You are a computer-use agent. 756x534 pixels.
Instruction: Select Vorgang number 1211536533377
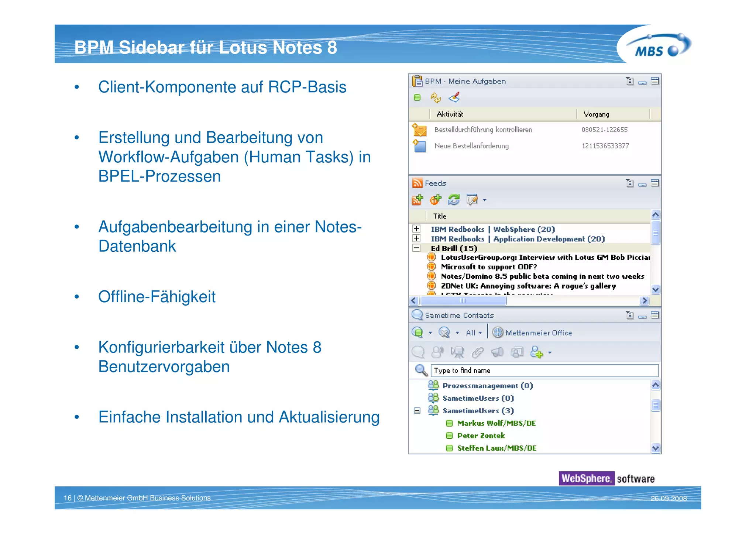coord(605,146)
